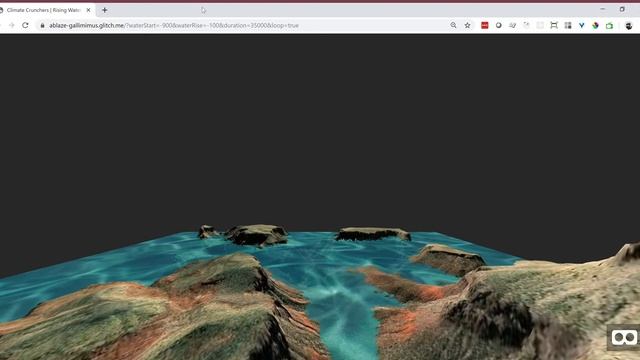Bookmark this page with the star icon
Screen dimensions: 640x360
click(467, 25)
